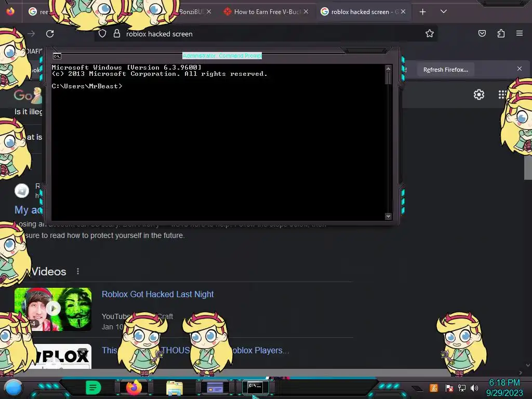The width and height of the screenshot is (532, 399).
Task: Go forward with the arrow button
Action: (31, 34)
